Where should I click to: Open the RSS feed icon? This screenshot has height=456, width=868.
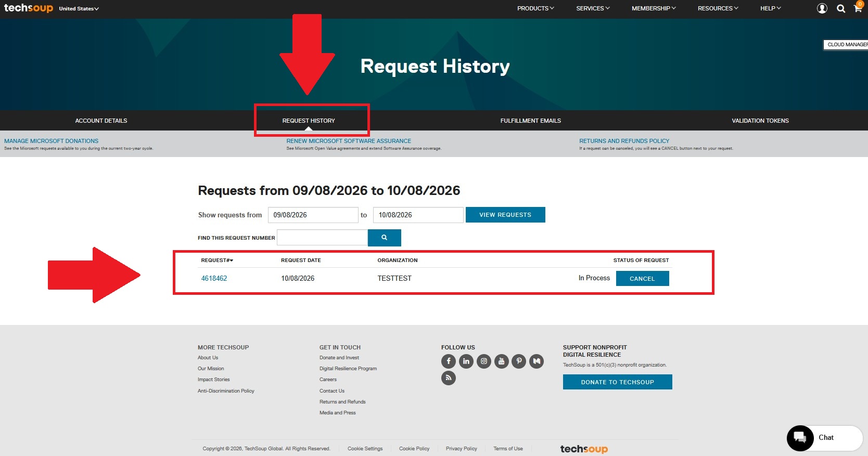pos(449,378)
